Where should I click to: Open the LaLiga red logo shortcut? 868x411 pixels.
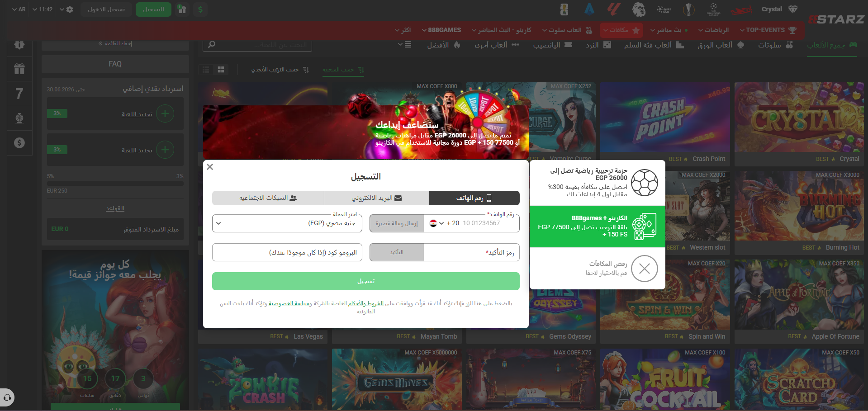tap(613, 9)
